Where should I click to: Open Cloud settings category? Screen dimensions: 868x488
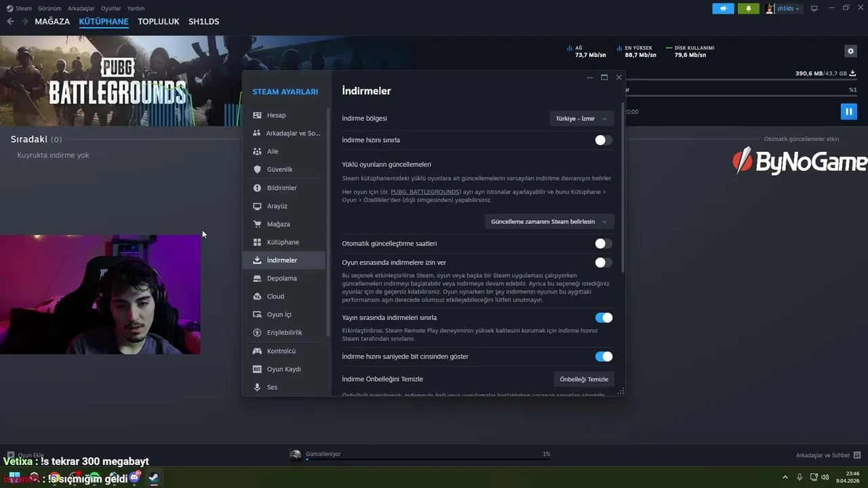[x=285, y=296]
